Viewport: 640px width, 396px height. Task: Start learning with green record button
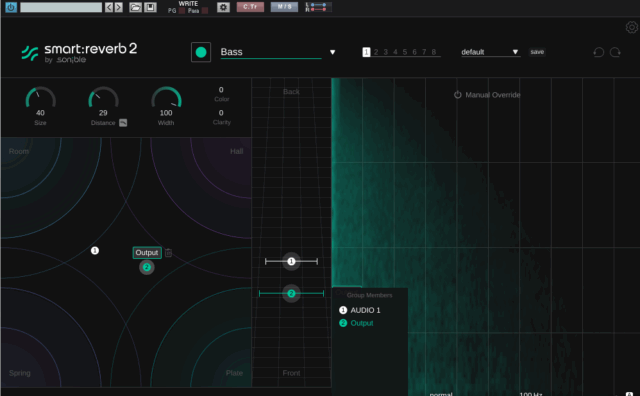coord(201,52)
